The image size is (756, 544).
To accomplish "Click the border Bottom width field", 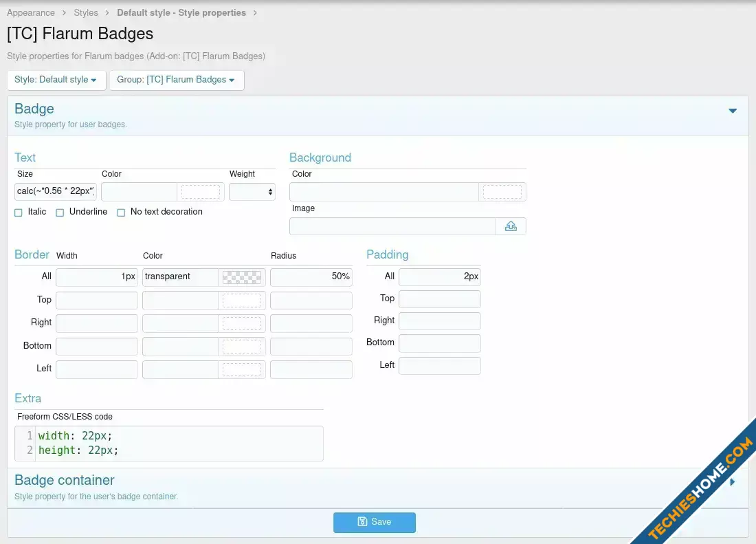I will coord(97,346).
